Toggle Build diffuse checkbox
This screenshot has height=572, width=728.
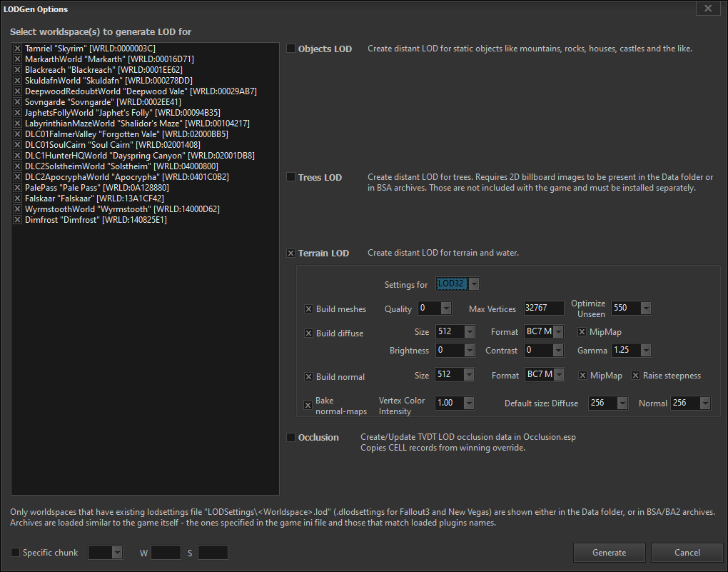pos(308,333)
